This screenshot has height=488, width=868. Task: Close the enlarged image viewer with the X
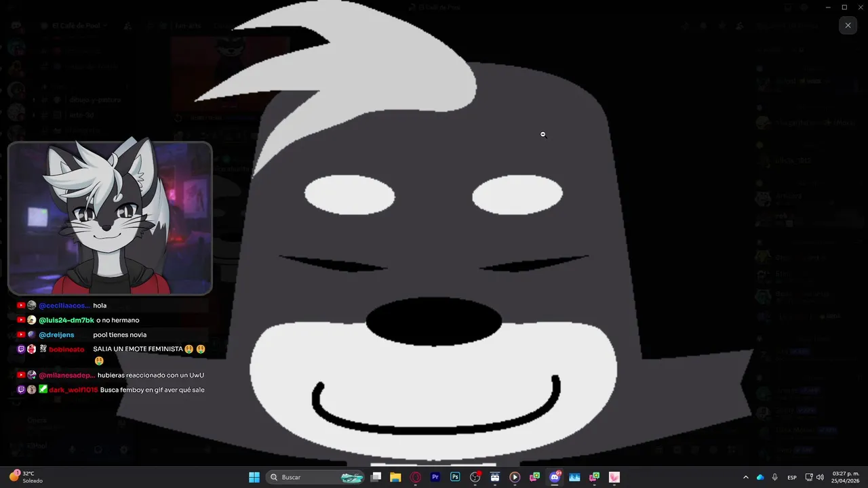click(848, 25)
